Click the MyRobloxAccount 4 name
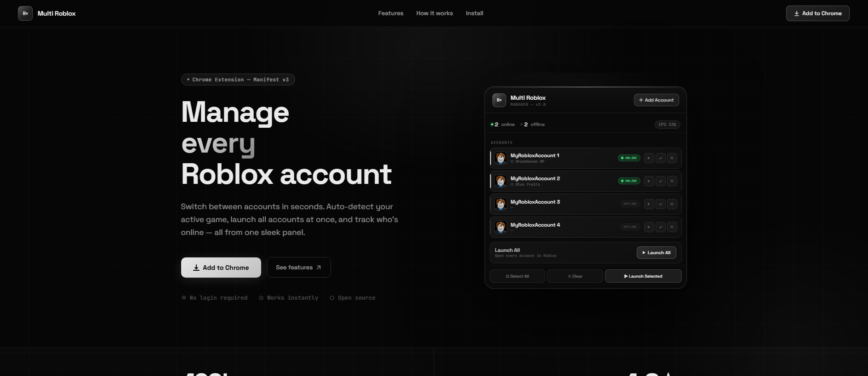This screenshot has height=376, width=868. (535, 225)
